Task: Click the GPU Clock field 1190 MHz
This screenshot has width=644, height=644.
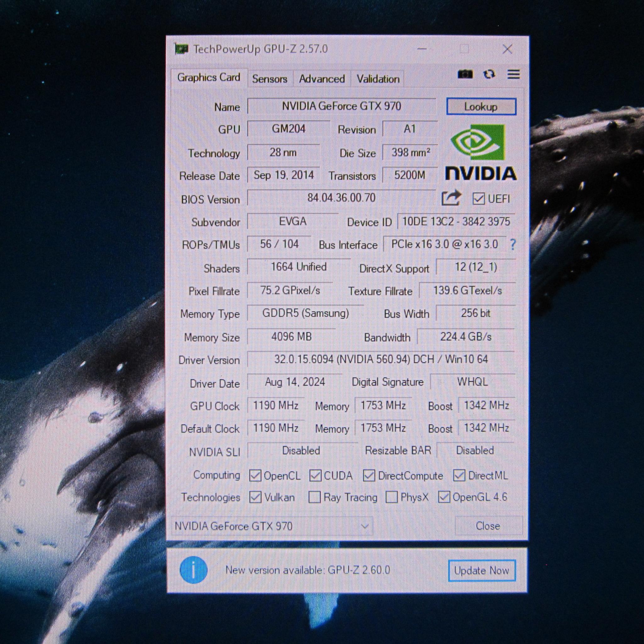Action: point(276,405)
